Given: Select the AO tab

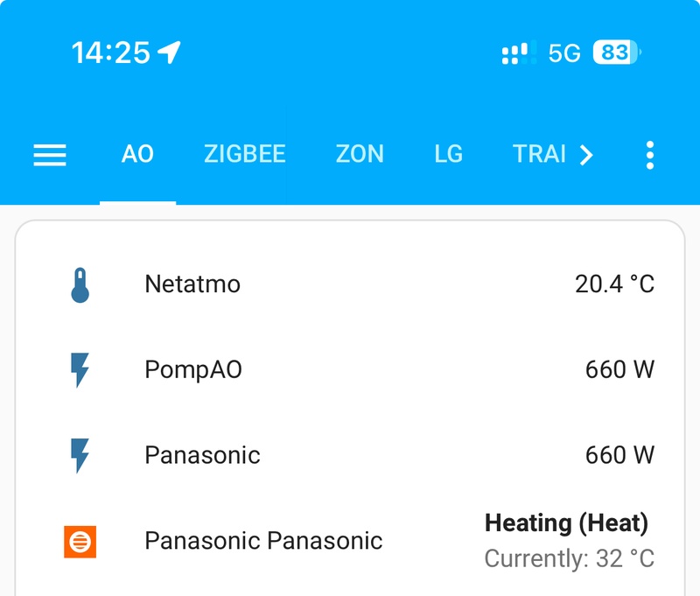Looking at the screenshot, I should 137,154.
